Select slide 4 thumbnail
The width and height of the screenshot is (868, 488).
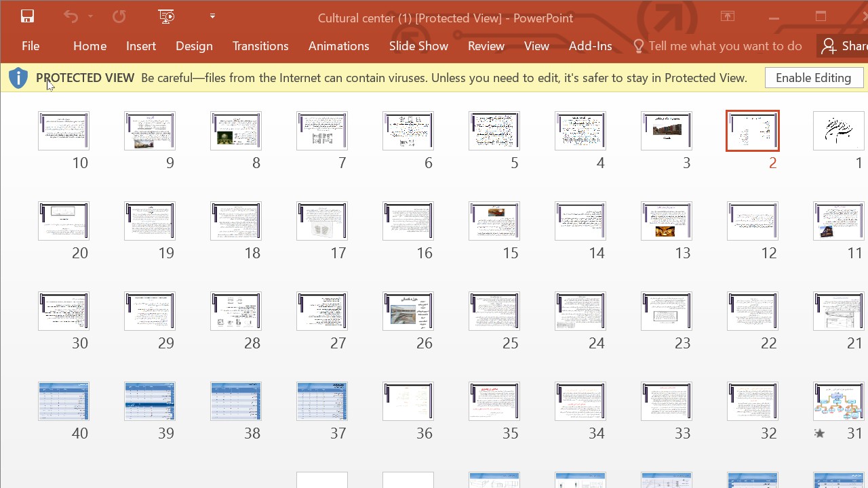point(580,131)
